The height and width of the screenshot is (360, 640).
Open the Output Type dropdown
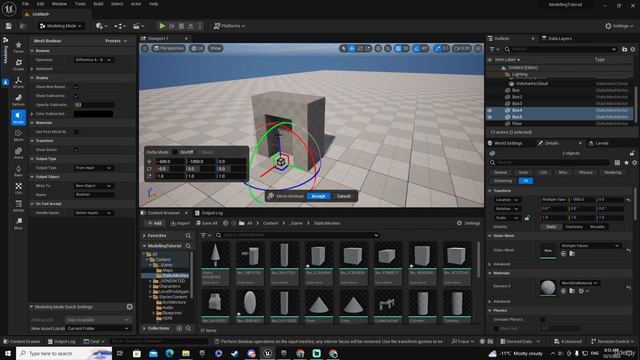coord(93,168)
